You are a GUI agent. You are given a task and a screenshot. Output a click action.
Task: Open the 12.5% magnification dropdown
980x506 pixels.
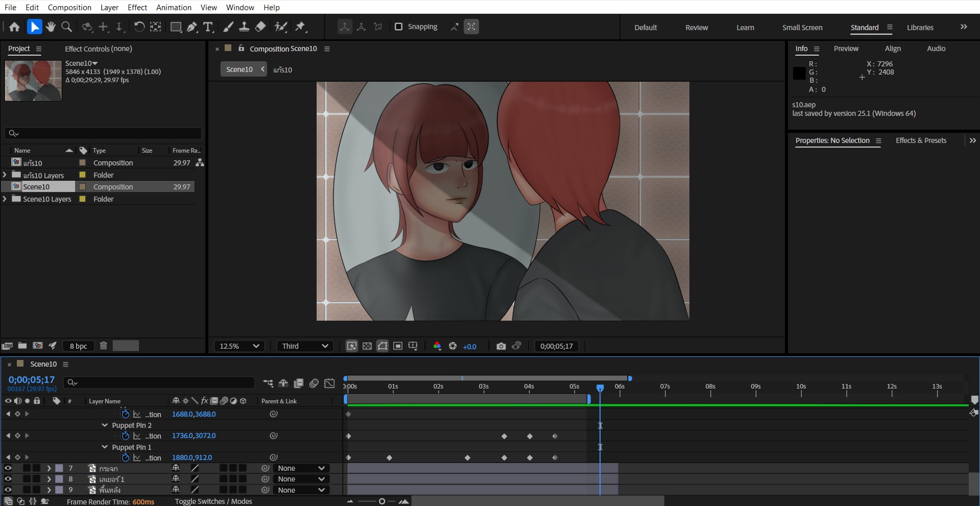[240, 346]
